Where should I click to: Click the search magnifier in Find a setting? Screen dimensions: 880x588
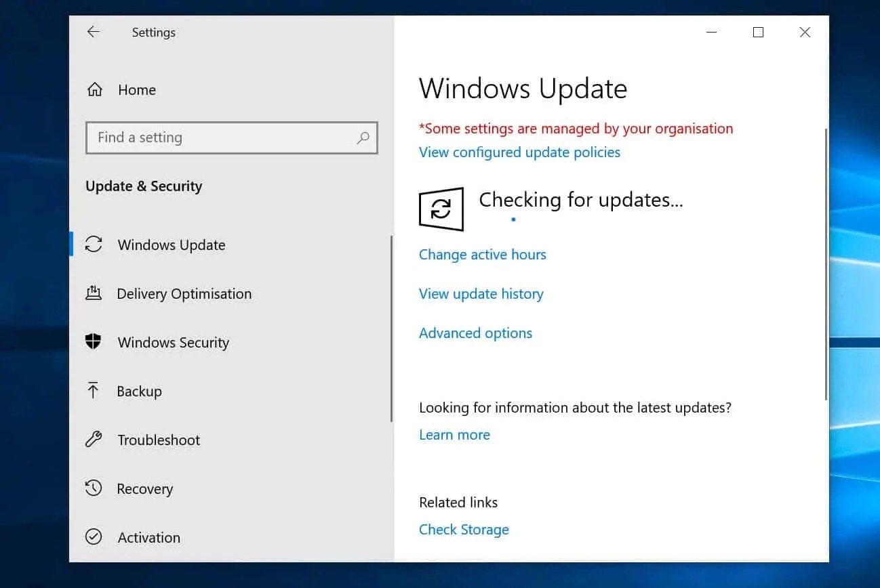(x=363, y=138)
